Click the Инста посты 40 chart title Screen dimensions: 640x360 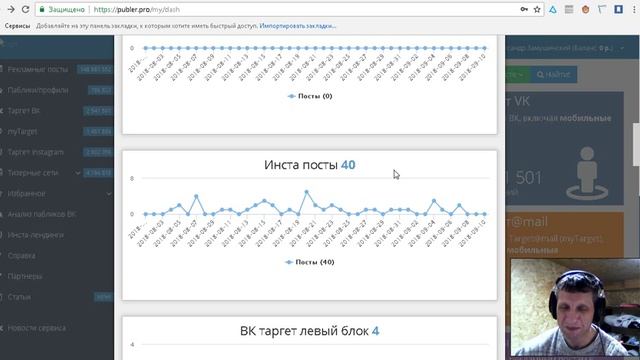(x=309, y=165)
